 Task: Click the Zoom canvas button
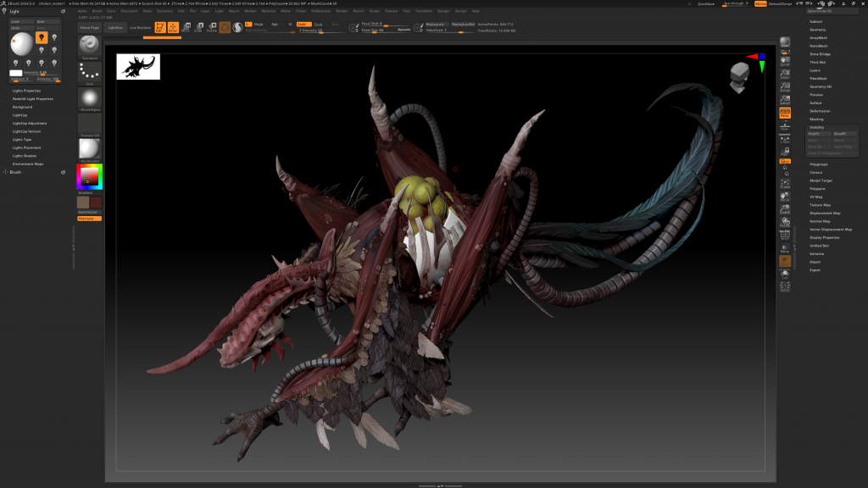coord(785,74)
